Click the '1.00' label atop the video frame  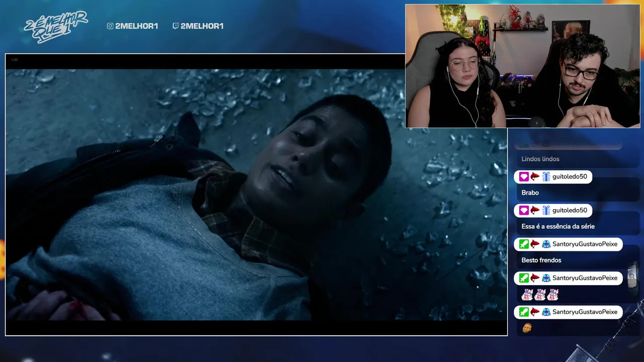(x=14, y=60)
